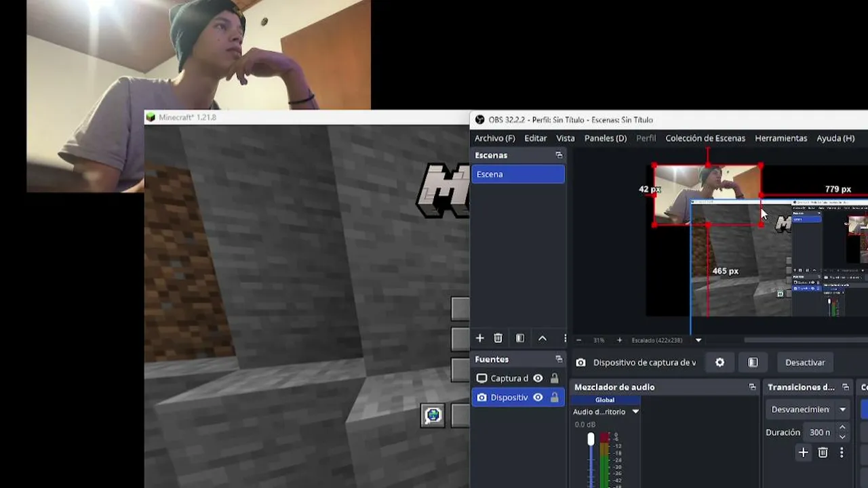
Task: Click the "Mezclador de audio" panel title
Action: 614,387
